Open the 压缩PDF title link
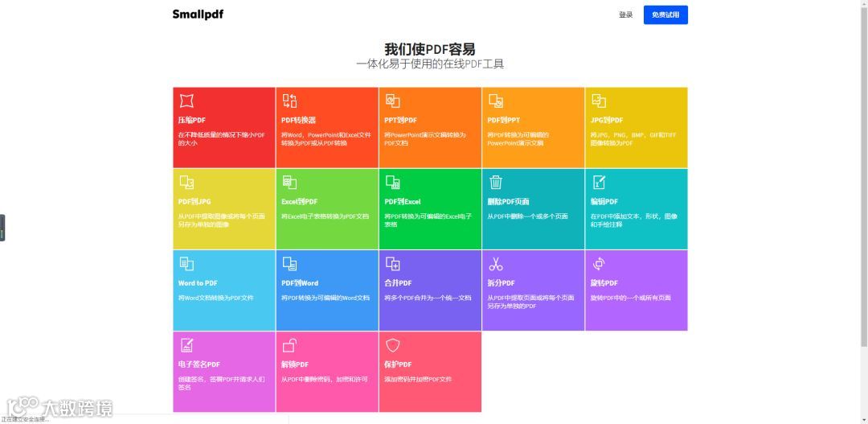 coord(191,120)
